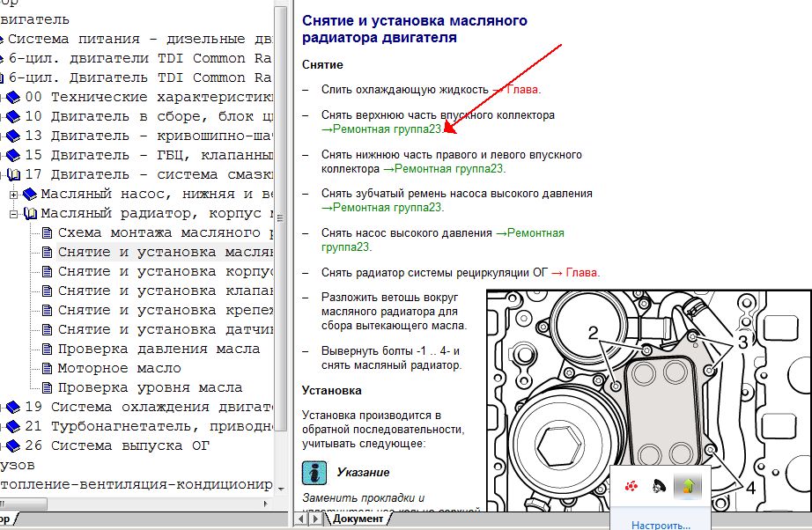Open Настроить... link in tray popup
The image size is (812, 530).
661,525
